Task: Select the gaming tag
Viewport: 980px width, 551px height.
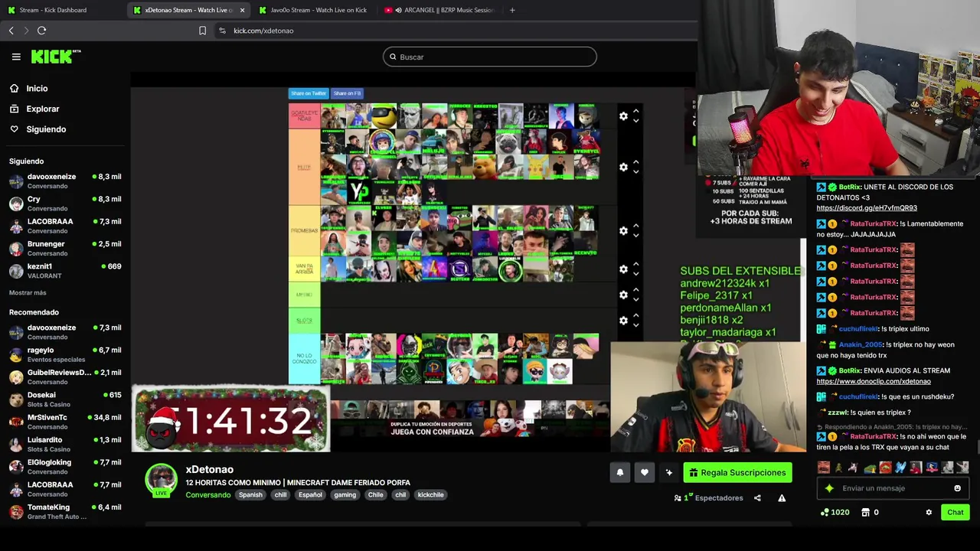Action: [x=345, y=495]
